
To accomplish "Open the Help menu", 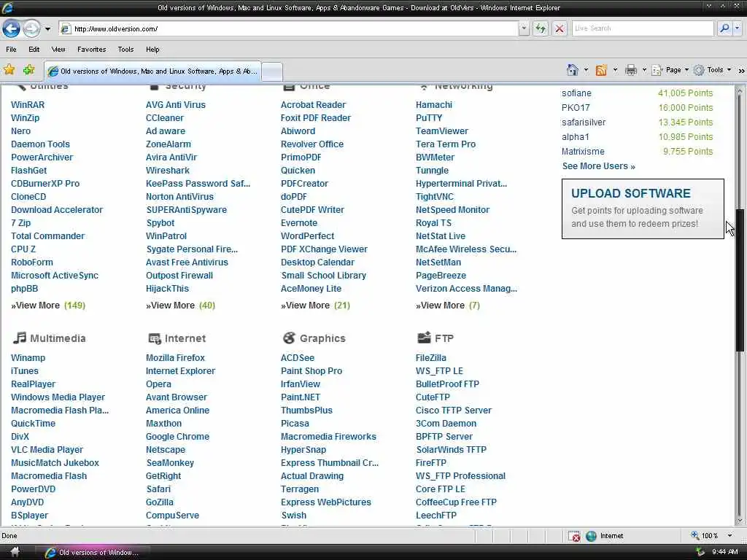I will [x=152, y=49].
